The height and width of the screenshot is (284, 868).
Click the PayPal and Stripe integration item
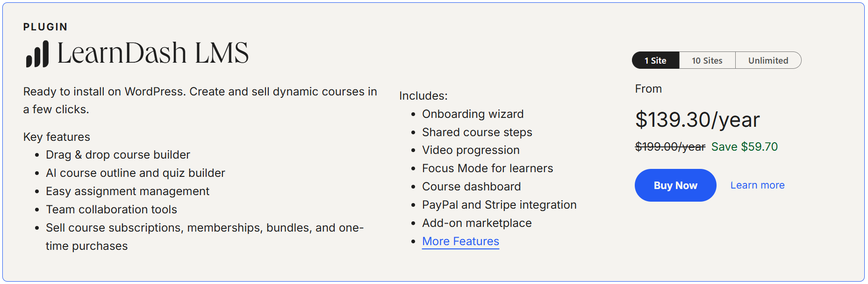pyautogui.click(x=499, y=204)
